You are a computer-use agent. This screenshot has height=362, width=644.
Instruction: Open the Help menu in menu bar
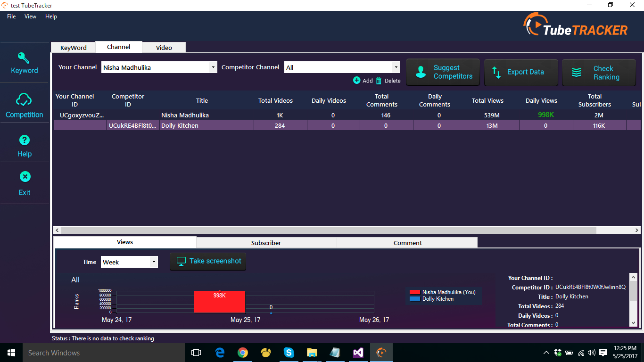click(51, 16)
